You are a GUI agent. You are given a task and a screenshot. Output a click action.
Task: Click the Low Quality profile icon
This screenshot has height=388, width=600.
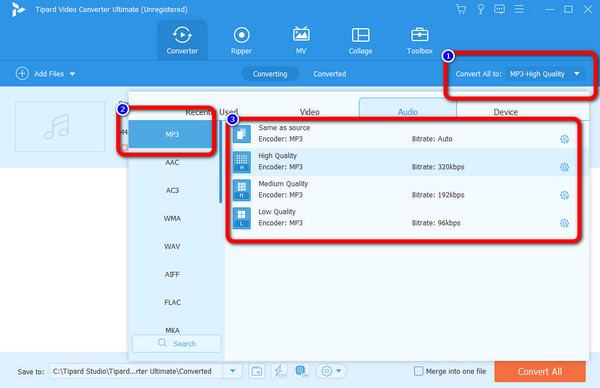(241, 218)
